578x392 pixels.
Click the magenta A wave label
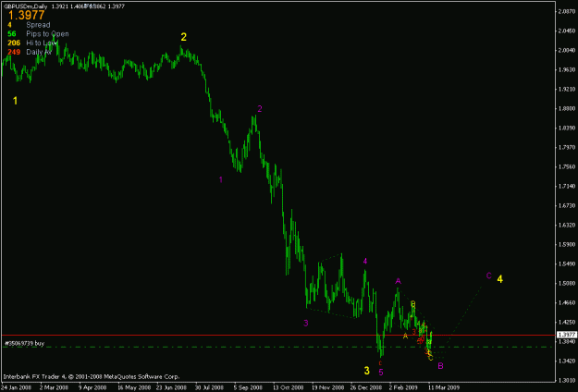[398, 281]
